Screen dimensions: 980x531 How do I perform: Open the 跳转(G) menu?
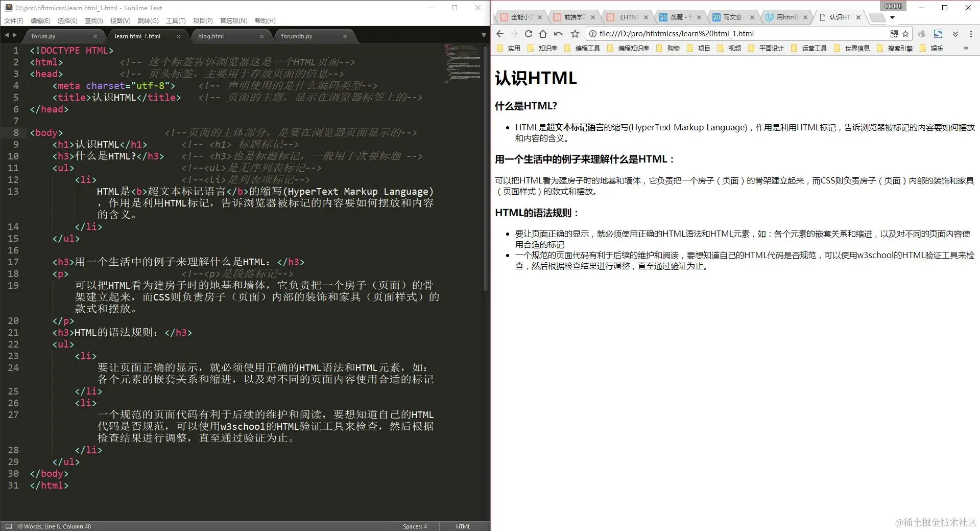148,21
